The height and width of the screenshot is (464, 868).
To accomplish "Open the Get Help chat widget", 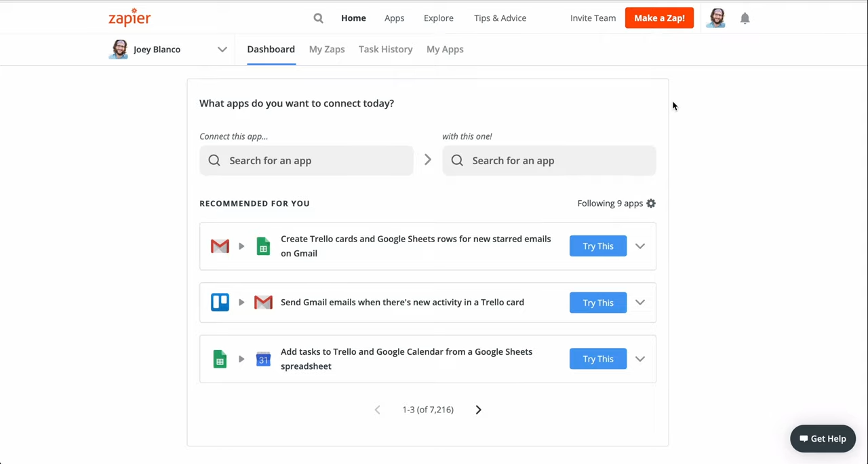I will coord(823,439).
